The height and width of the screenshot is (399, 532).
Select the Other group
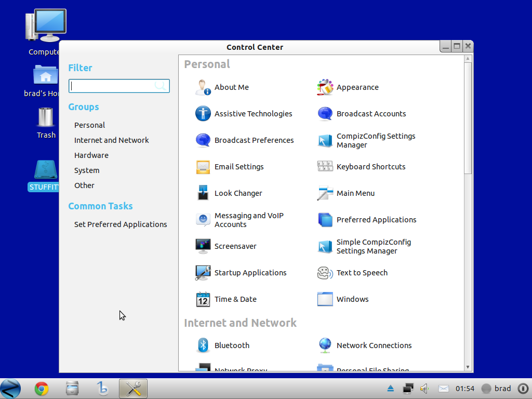[x=84, y=185]
